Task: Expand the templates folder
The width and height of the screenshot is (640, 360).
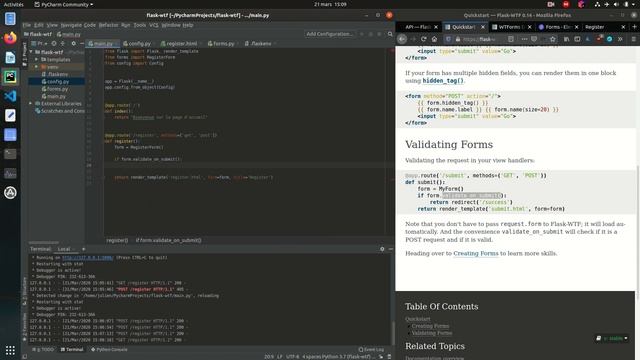Action: pyautogui.click(x=36, y=60)
